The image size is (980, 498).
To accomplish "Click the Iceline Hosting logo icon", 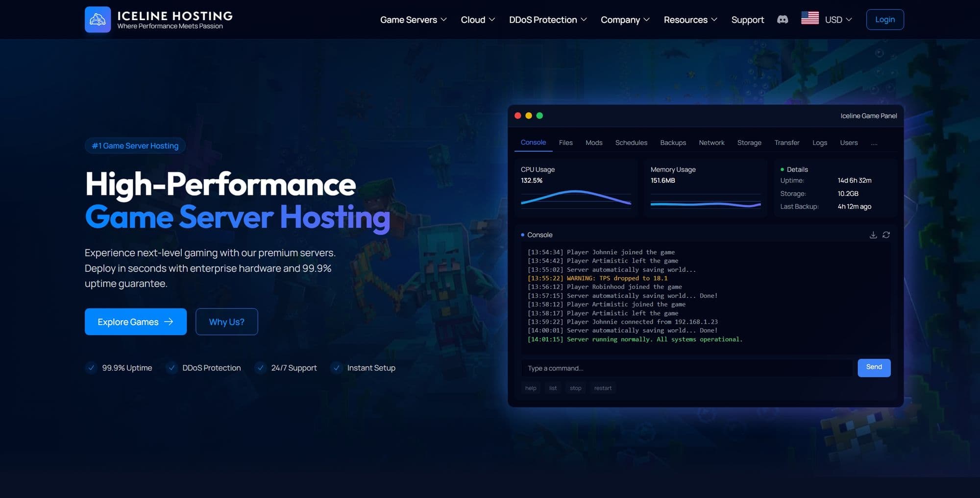I will pyautogui.click(x=98, y=20).
